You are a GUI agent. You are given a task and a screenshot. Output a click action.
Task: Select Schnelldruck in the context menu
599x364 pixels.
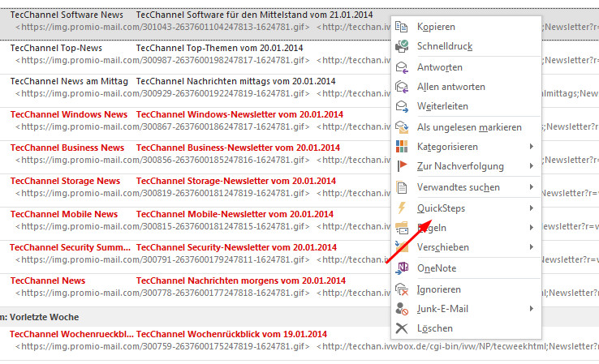coord(466,46)
